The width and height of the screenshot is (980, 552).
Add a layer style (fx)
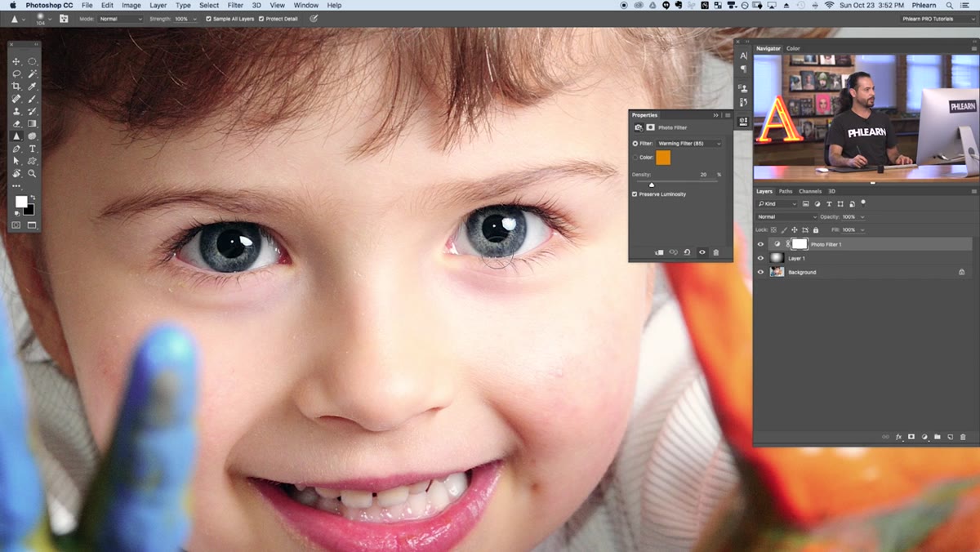tap(899, 437)
